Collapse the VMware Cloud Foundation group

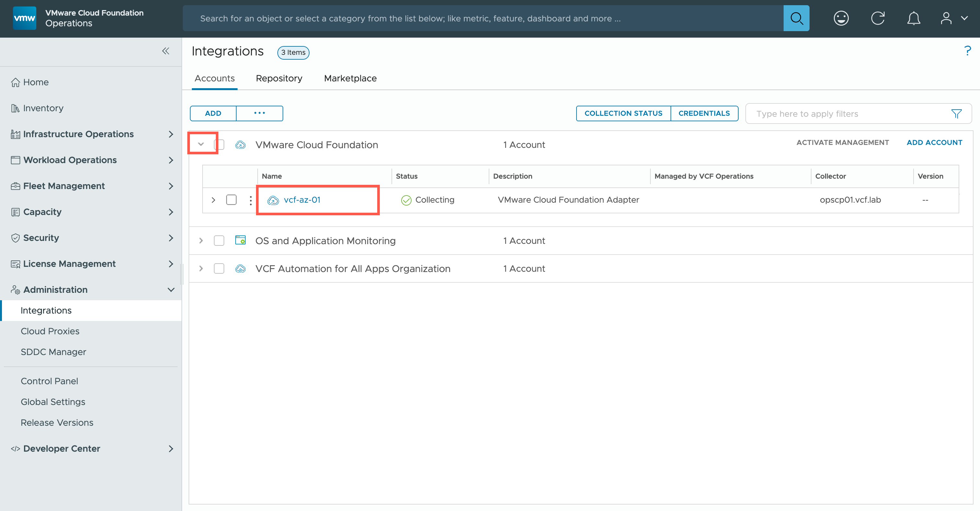201,144
